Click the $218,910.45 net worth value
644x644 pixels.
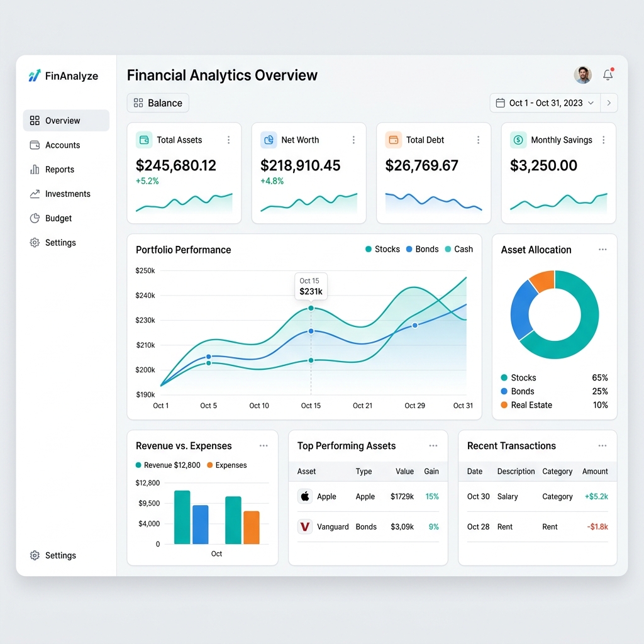point(300,165)
